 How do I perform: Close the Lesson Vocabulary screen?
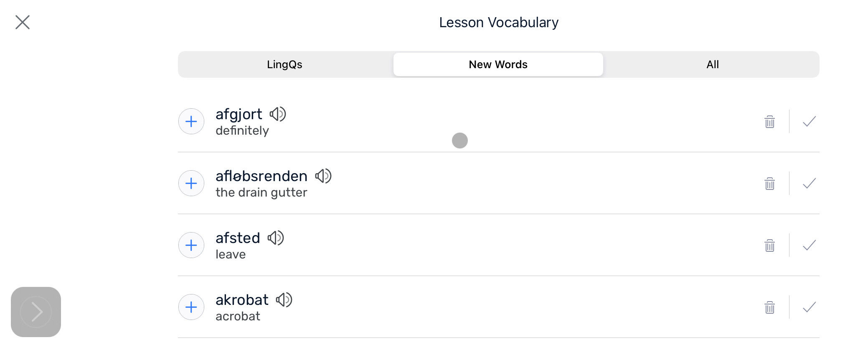(23, 22)
